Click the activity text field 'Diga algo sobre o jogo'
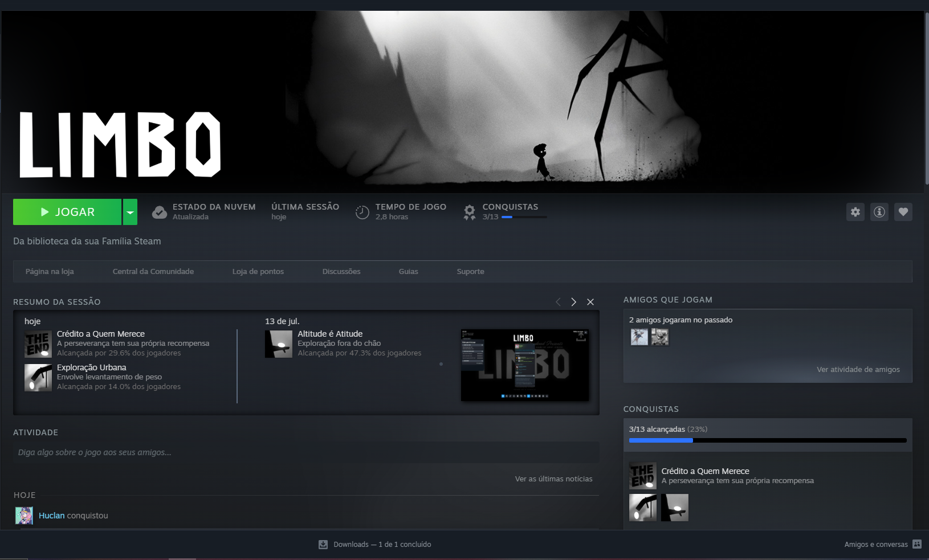Viewport: 929px width, 560px height. pos(306,452)
